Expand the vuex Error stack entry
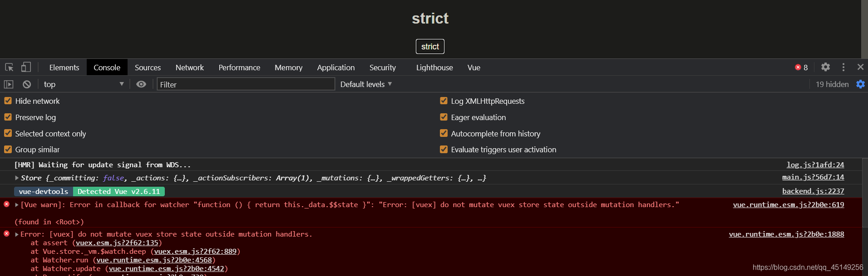Image resolution: width=868 pixels, height=276 pixels. pos(17,234)
